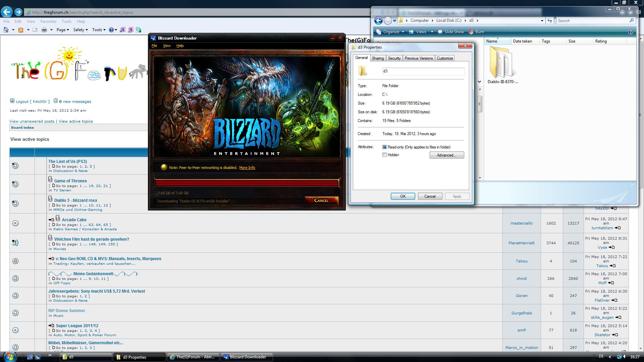
Task: Click Blizzard Downloader red progress bar
Action: pos(247,183)
